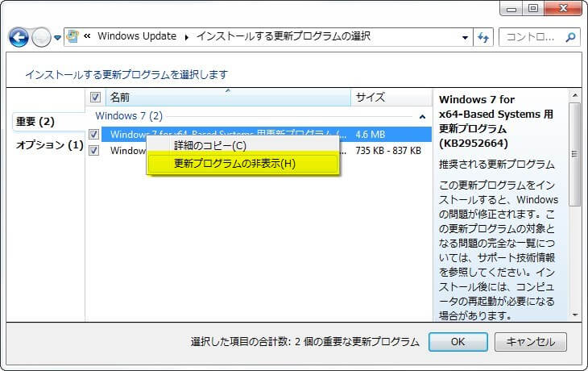The height and width of the screenshot is (371, 588).
Task: Switch to the オプション (1) tab
Action: 49,145
